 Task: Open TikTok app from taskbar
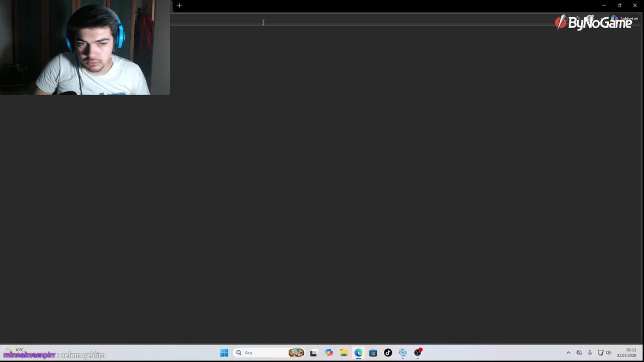[388, 353]
